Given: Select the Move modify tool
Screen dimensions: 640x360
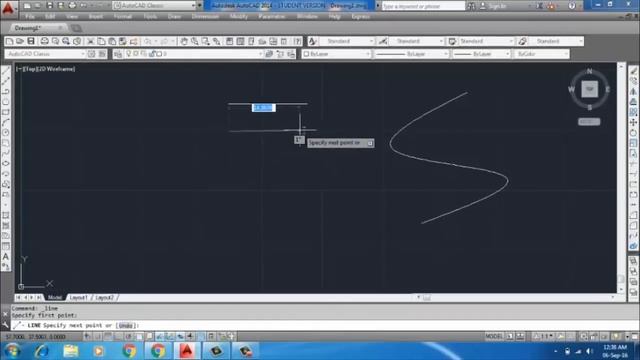Looking at the screenshot, I should click(x=633, y=122).
